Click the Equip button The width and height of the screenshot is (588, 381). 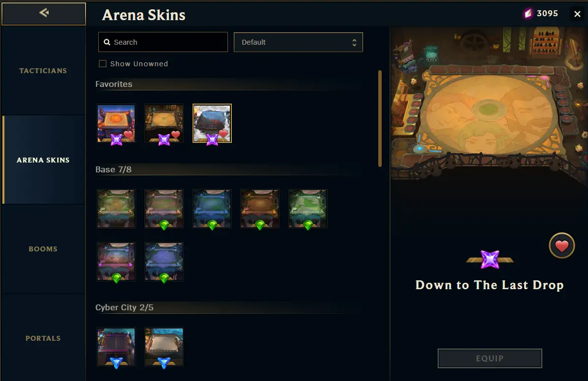490,358
